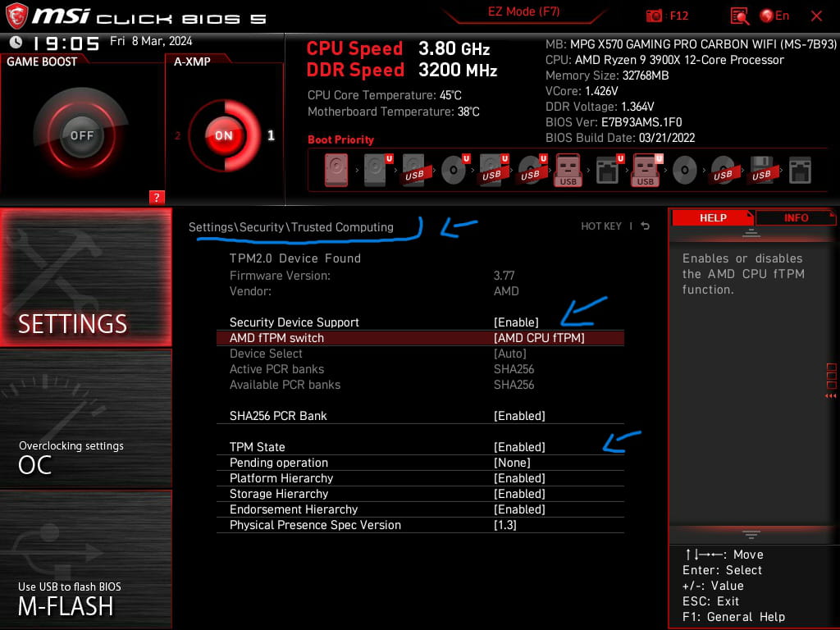Click the Motherboard Temperature reading

(393, 112)
